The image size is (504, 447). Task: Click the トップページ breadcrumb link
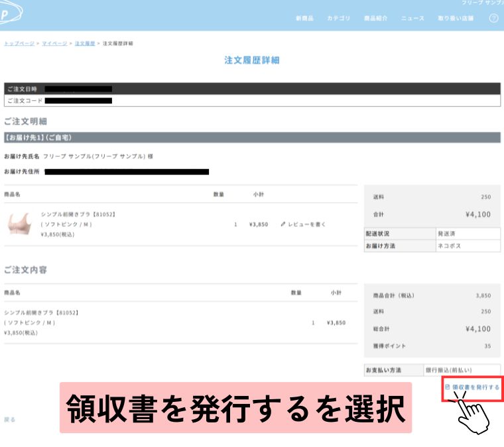(19, 43)
